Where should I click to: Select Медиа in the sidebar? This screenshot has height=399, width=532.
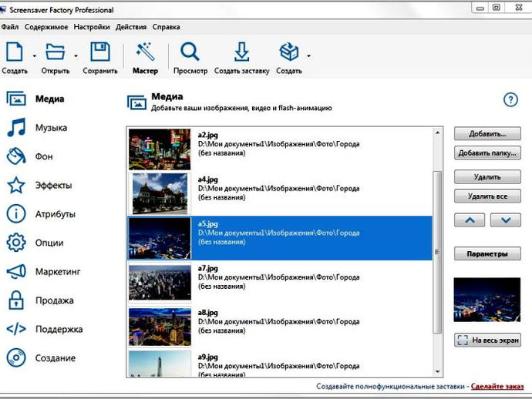point(35,99)
